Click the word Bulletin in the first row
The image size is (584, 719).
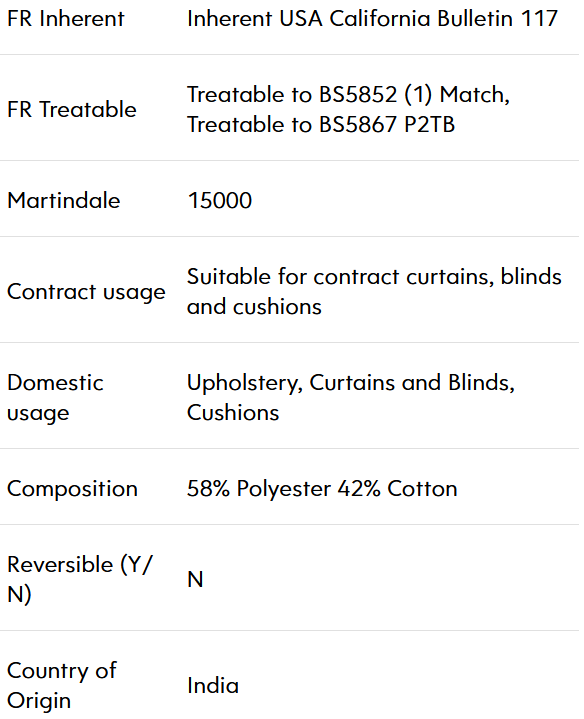click(x=474, y=19)
